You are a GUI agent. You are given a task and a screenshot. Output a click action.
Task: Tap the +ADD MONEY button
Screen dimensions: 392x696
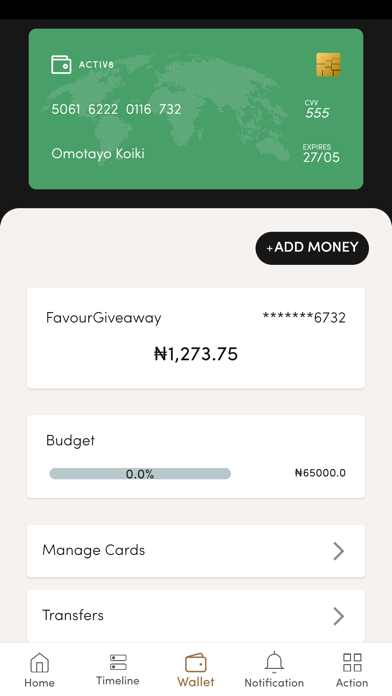pos(312,248)
